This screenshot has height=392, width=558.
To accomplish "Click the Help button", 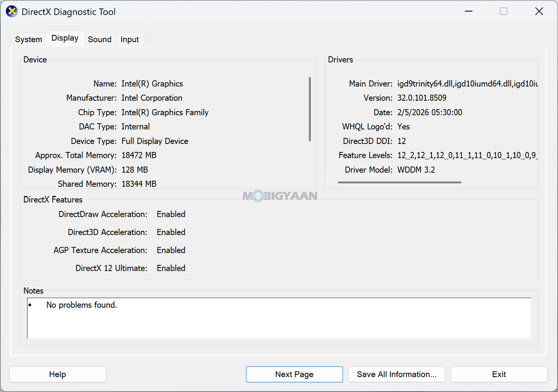I will point(58,374).
